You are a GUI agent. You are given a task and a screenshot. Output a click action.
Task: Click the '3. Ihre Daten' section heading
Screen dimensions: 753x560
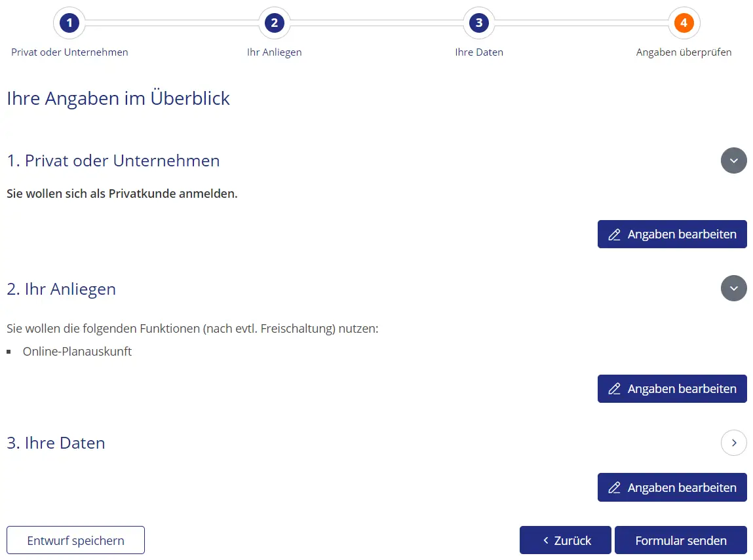pyautogui.click(x=56, y=443)
